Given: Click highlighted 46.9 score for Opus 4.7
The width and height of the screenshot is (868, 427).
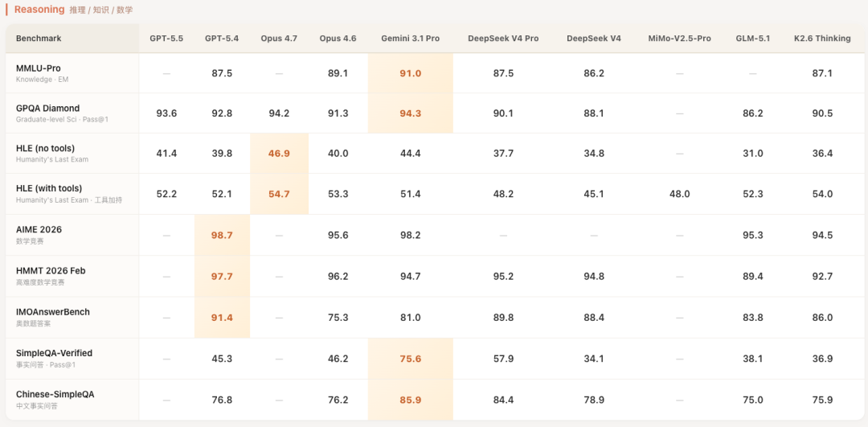Looking at the screenshot, I should click(x=279, y=154).
